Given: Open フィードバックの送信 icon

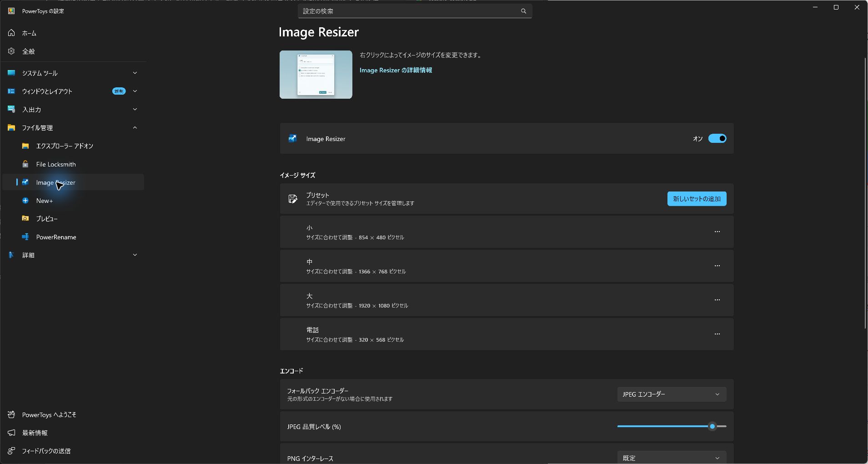Looking at the screenshot, I should (x=11, y=451).
